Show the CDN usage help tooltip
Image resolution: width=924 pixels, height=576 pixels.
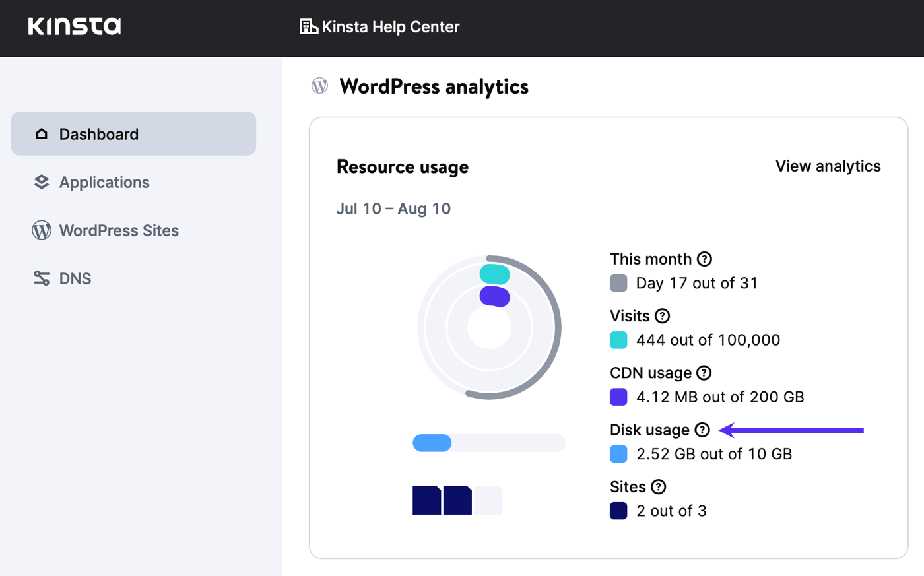[704, 373]
